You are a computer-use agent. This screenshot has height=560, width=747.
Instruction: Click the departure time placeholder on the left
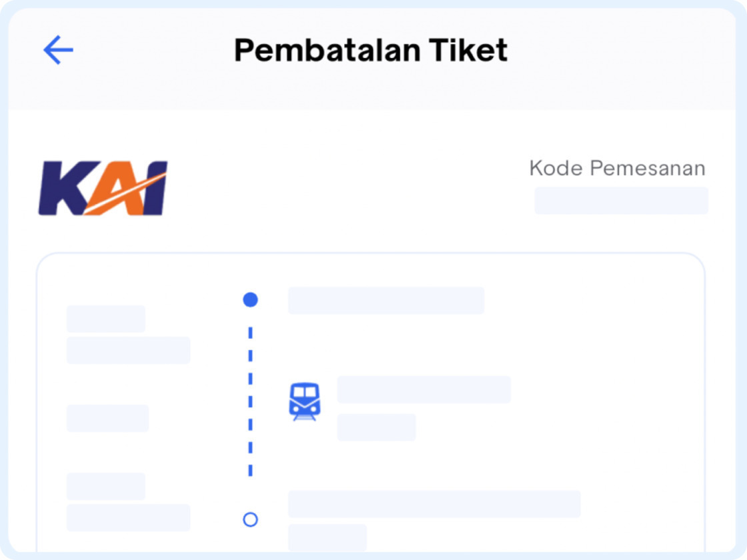105,318
